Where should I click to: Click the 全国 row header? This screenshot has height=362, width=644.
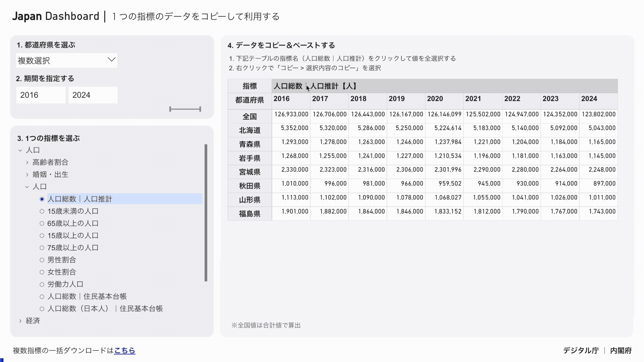tap(250, 117)
